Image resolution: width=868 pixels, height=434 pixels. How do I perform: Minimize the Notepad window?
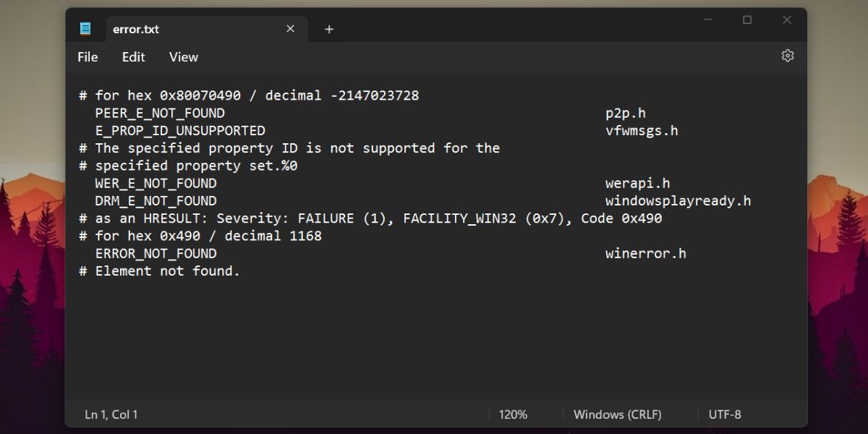[x=708, y=20]
